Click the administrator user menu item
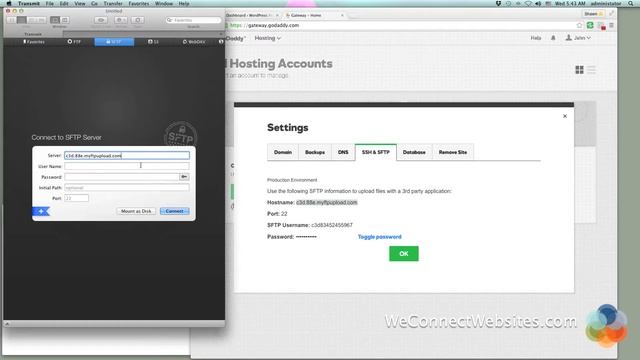This screenshot has width=640, height=360. 606,3
